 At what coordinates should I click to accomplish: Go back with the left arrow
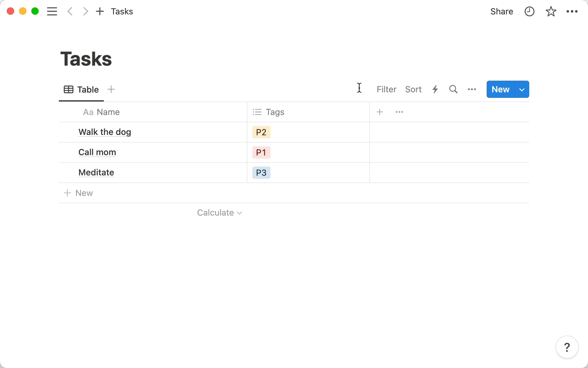(x=70, y=11)
